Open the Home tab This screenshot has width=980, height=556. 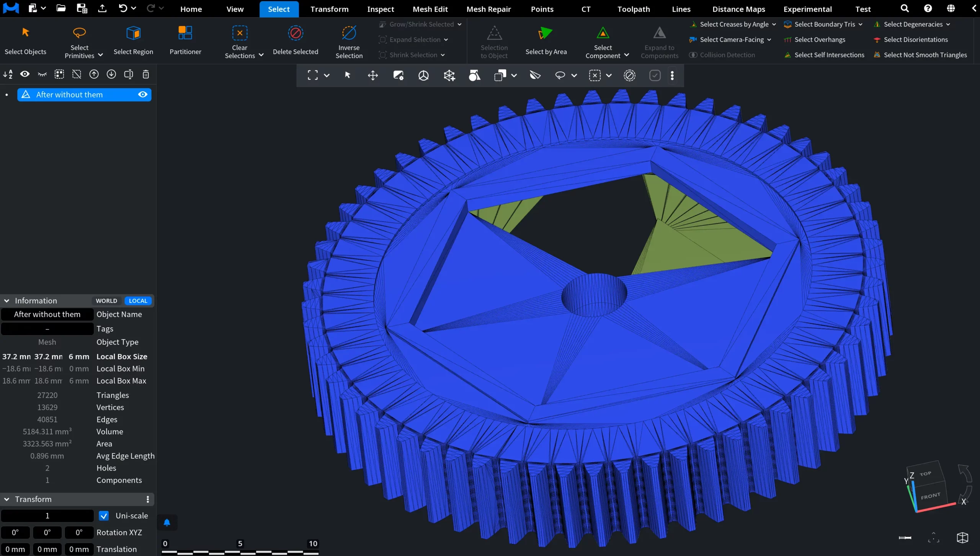(191, 9)
